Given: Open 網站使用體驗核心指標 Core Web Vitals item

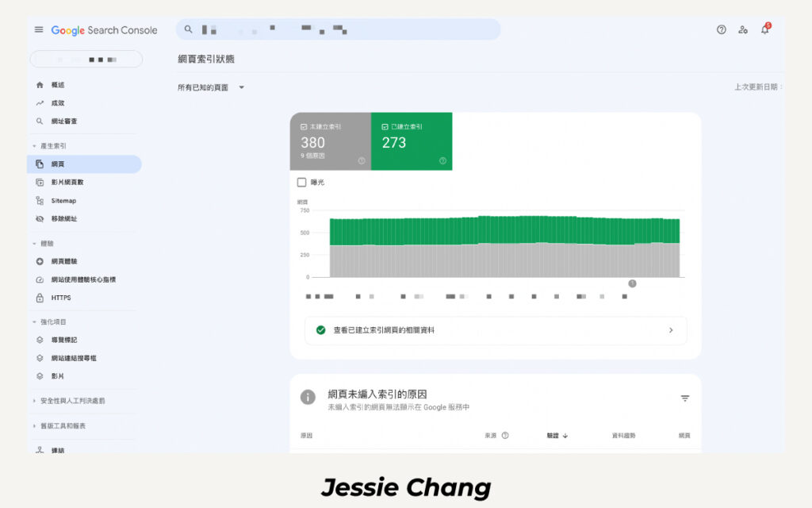Looking at the screenshot, I should click(83, 279).
